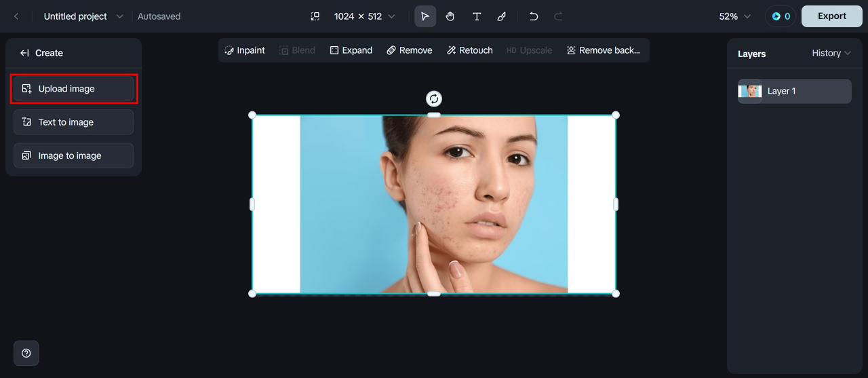Click the credits counter showing 0
The width and height of the screenshot is (868, 378).
(x=781, y=16)
